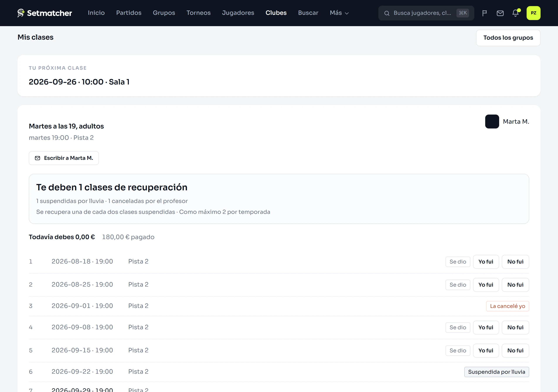Click the Setmatcher logo icon
Image resolution: width=558 pixels, height=392 pixels.
(21, 13)
